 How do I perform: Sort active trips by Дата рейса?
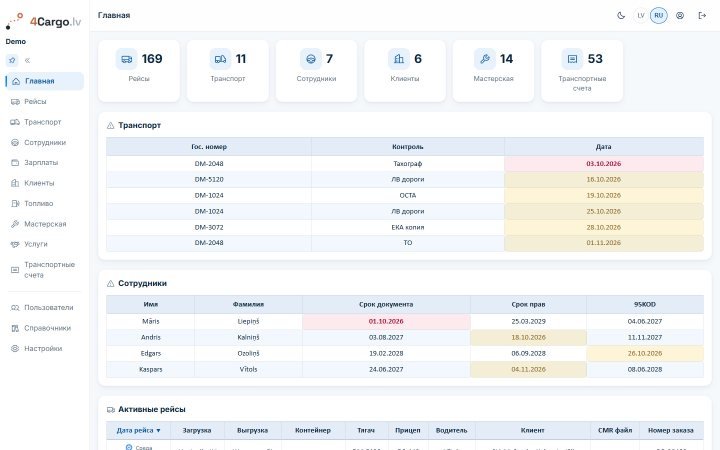[x=138, y=430]
